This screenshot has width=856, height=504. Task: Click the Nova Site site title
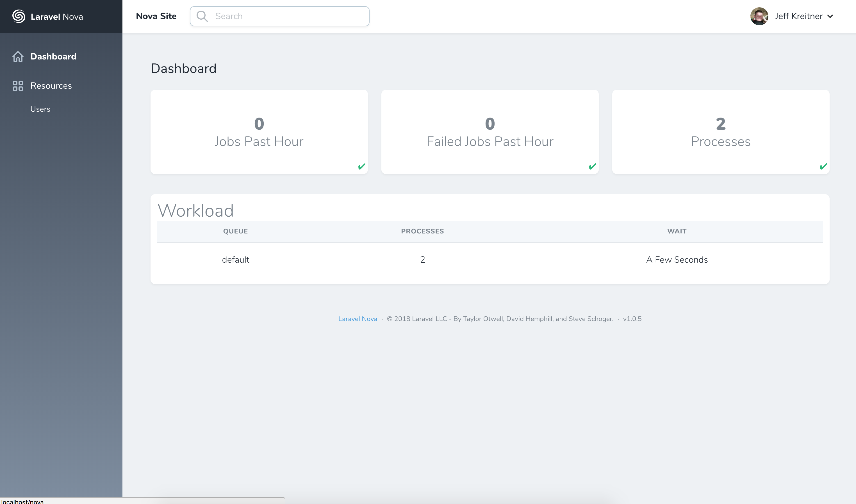click(156, 16)
